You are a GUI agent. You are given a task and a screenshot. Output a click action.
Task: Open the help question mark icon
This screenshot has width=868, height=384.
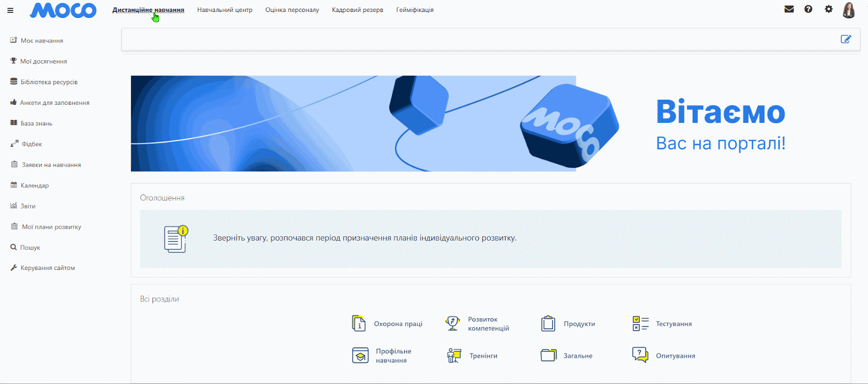point(808,9)
